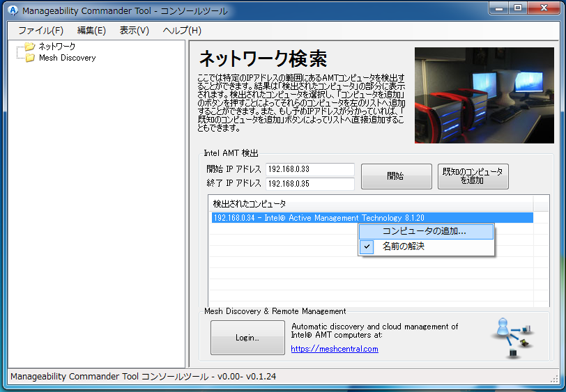
Task: Click the 開始 button
Action: [397, 176]
